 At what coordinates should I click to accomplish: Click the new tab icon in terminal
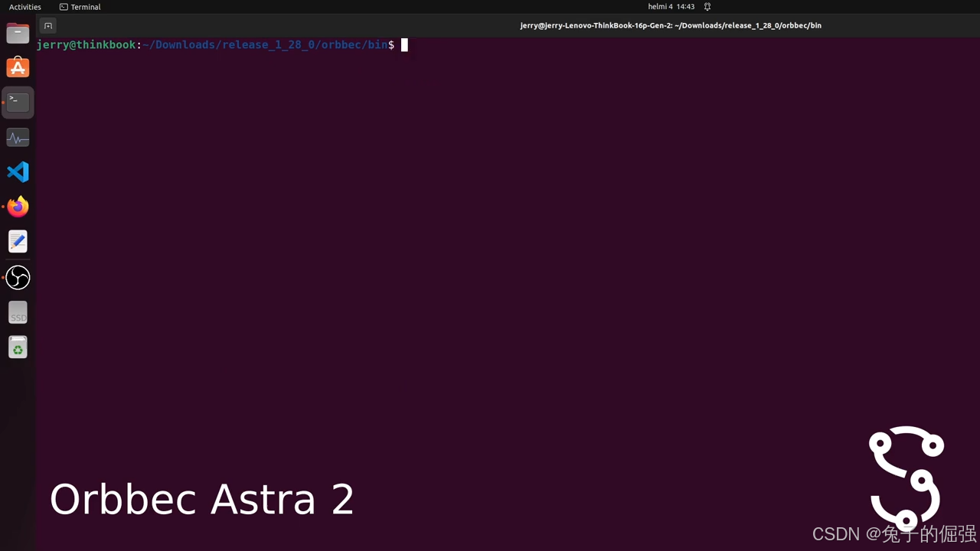pos(47,25)
